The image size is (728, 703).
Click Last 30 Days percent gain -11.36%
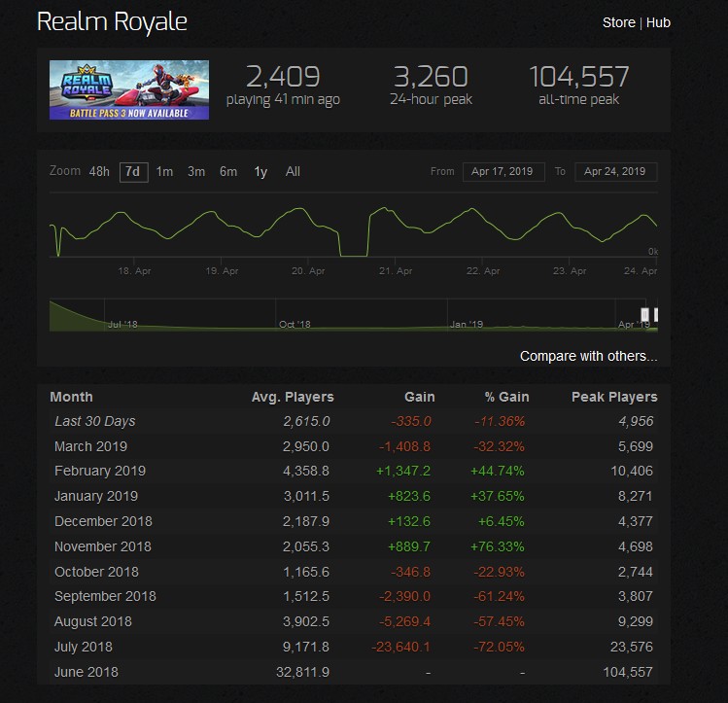[500, 421]
